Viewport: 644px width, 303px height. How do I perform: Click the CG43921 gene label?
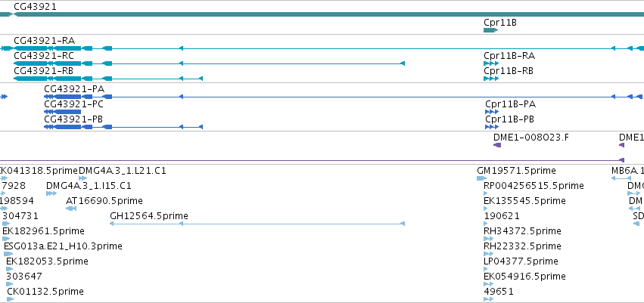[35, 7]
